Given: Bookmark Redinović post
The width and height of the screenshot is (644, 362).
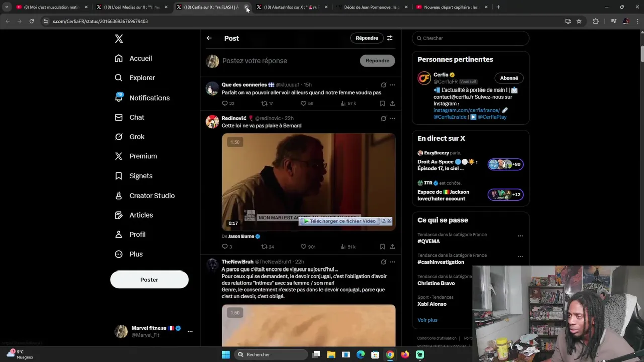Looking at the screenshot, I should 382,247.
